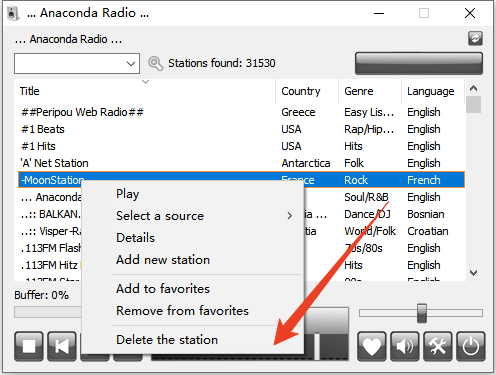
Task: Minimize the Anaconda Radio window
Action: click(379, 13)
